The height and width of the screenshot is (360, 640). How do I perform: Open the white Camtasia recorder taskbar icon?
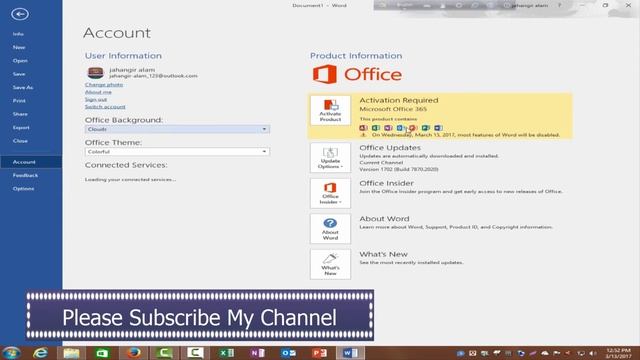pos(195,353)
